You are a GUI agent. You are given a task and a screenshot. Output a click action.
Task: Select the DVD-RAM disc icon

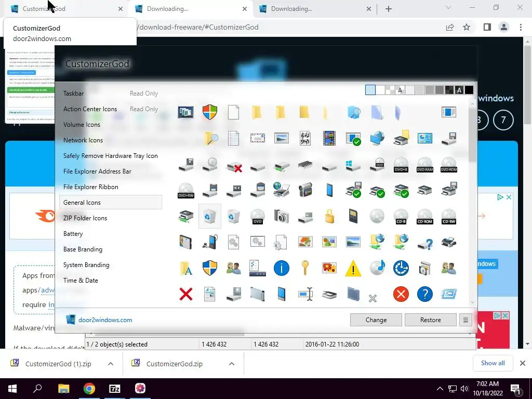coord(425,165)
